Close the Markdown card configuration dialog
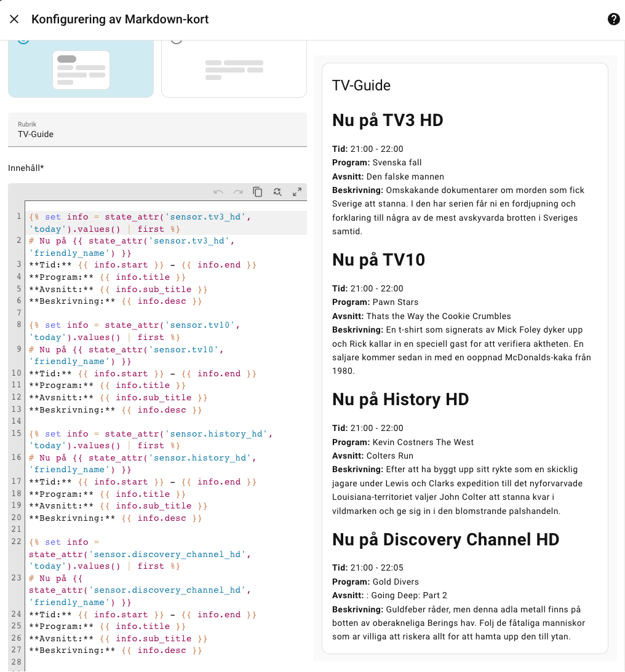Image resolution: width=625 pixels, height=672 pixels. click(14, 19)
